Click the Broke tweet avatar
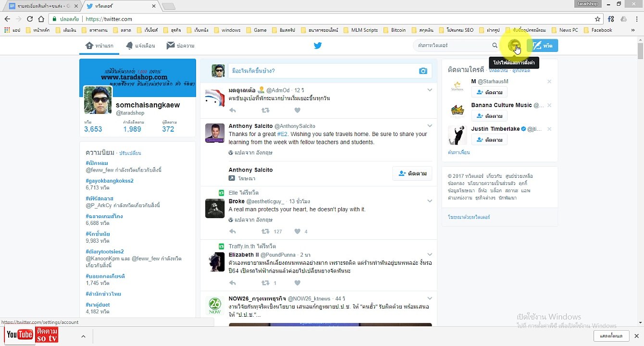Image resolution: width=644 pixels, height=346 pixels. point(215,208)
